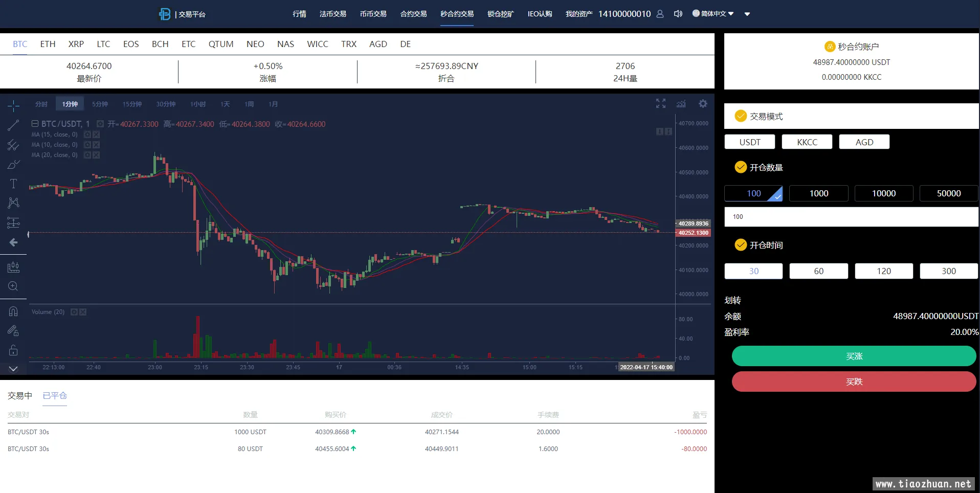This screenshot has width=980, height=493.
Task: Select 1小时 chart interval
Action: pos(198,104)
